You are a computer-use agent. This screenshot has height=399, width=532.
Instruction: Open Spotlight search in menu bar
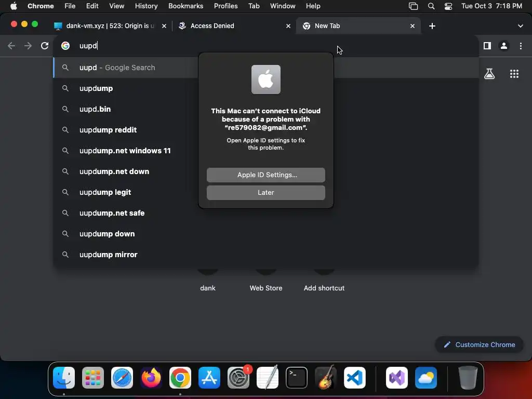click(431, 6)
